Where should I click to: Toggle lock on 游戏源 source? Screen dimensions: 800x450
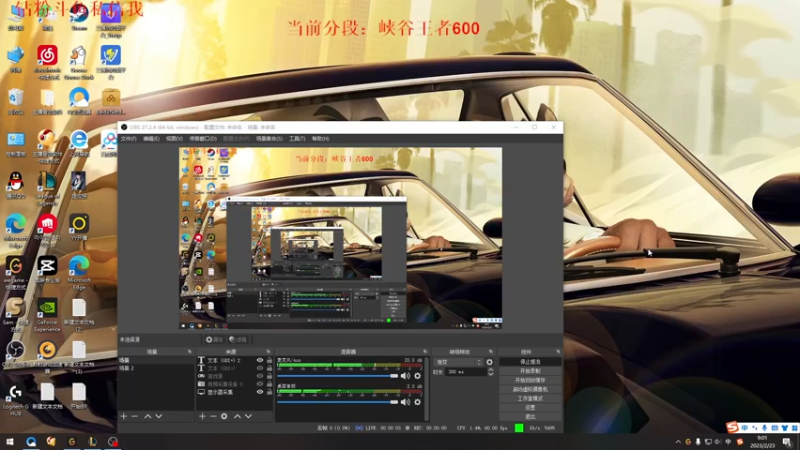pos(269,376)
